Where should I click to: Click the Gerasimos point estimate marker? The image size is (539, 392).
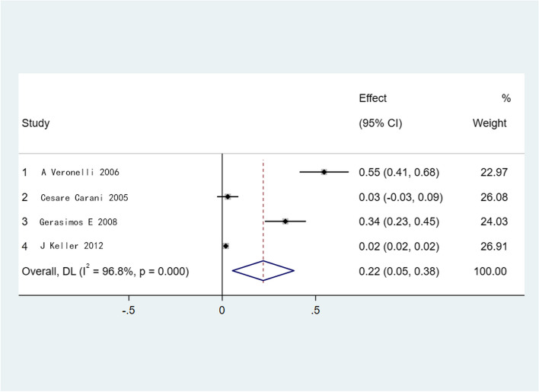point(285,221)
